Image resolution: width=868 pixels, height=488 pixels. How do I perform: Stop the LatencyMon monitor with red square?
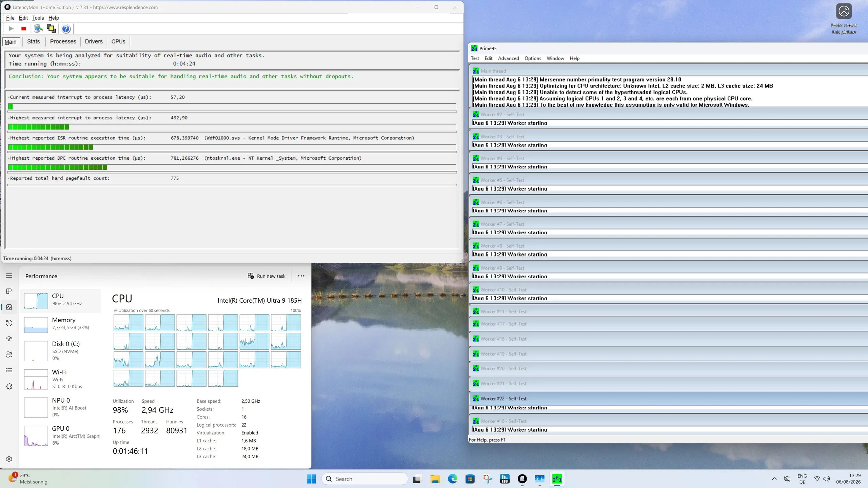[24, 29]
